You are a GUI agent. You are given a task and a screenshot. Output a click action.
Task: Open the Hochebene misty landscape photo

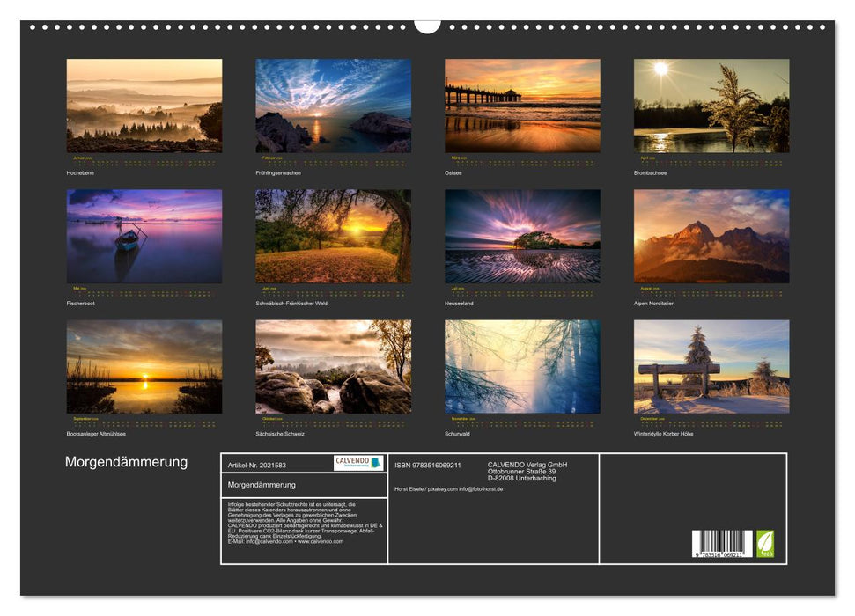coord(144,106)
